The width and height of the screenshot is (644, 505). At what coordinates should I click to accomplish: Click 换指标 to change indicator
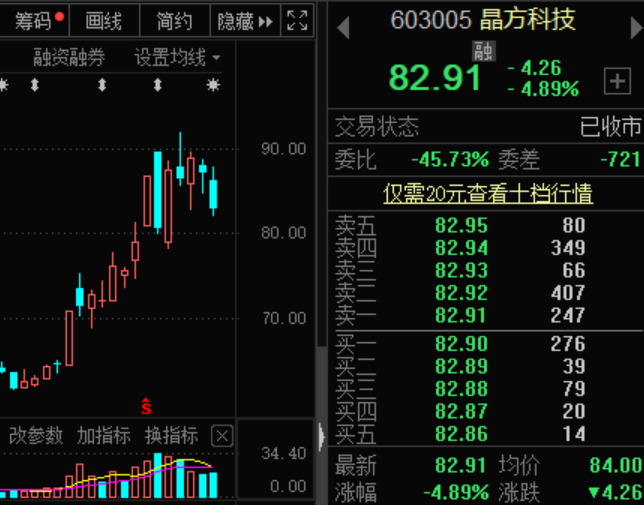tap(171, 435)
